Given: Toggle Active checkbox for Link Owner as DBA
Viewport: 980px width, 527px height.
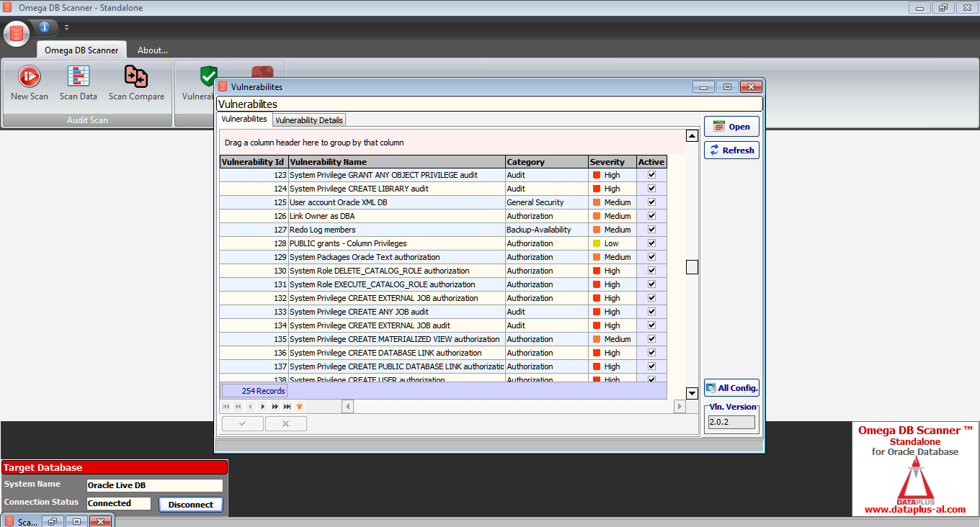Looking at the screenshot, I should (x=651, y=216).
